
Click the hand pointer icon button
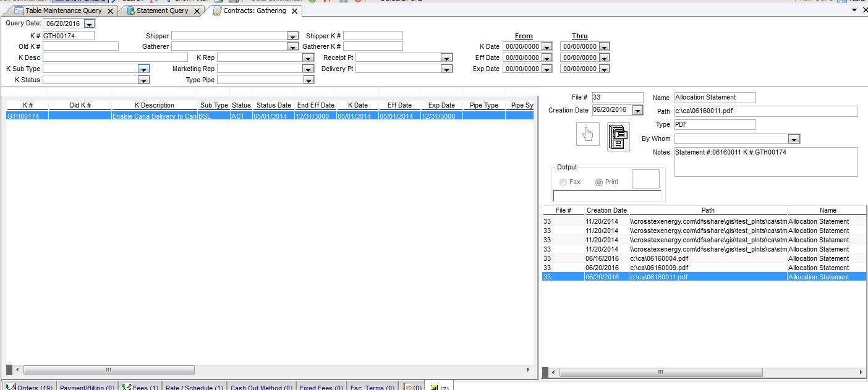point(587,135)
